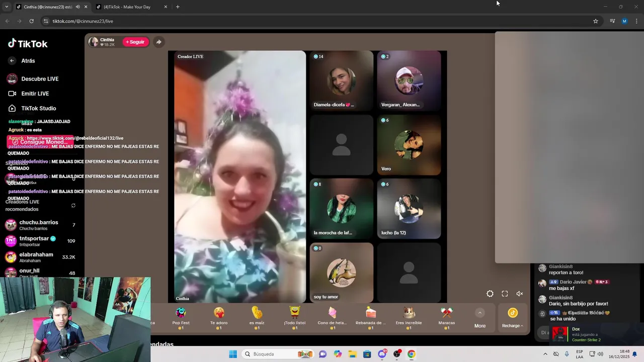
Task: Open Discord from taskbar
Action: [382, 354]
